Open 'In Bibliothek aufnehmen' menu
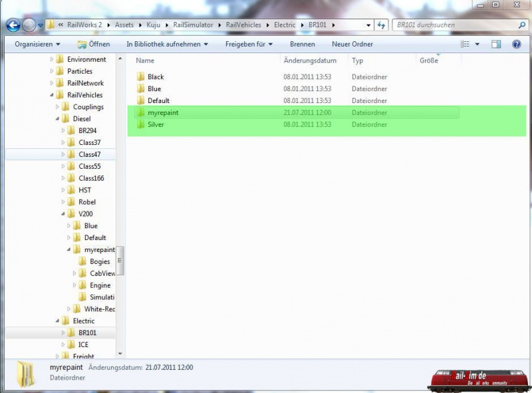The width and height of the screenshot is (532, 393). tap(167, 44)
